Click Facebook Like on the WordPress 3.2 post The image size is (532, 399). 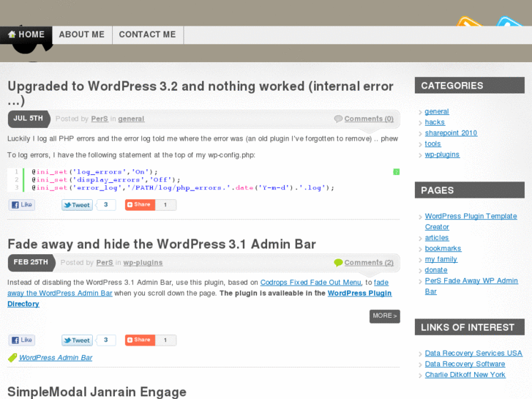pyautogui.click(x=22, y=205)
